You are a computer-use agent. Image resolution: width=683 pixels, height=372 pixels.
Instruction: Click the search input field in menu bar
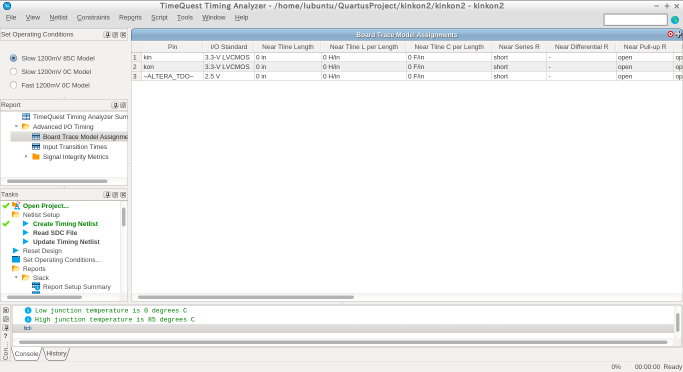636,20
